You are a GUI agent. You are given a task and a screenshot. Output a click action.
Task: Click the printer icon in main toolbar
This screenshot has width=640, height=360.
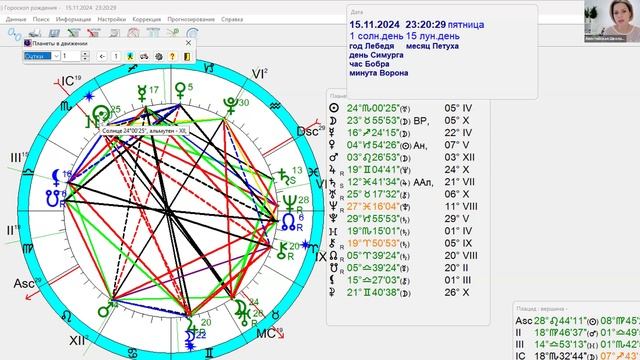point(35,33)
